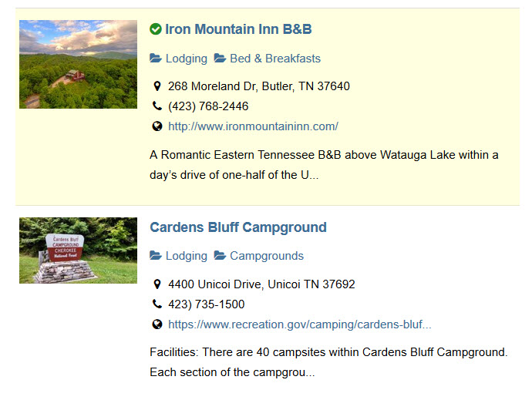Click green verified checkmark beside Iron Mountain Inn
This screenshot has width=532, height=400.
coord(156,29)
